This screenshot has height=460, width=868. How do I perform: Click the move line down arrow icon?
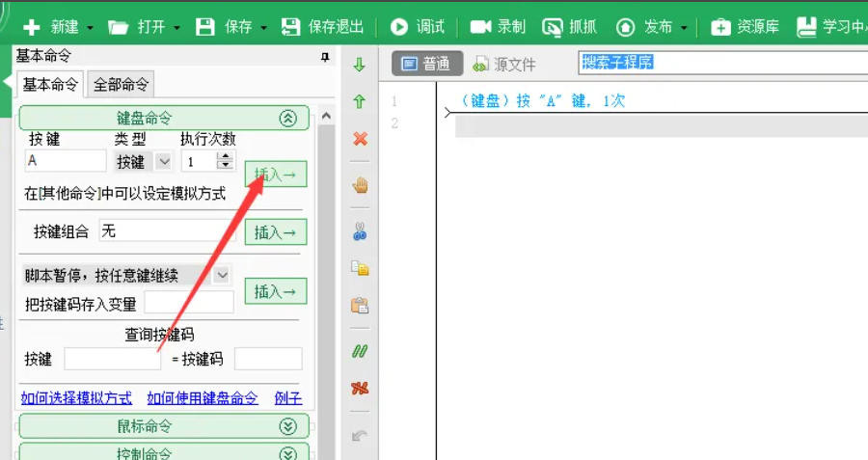coord(360,65)
